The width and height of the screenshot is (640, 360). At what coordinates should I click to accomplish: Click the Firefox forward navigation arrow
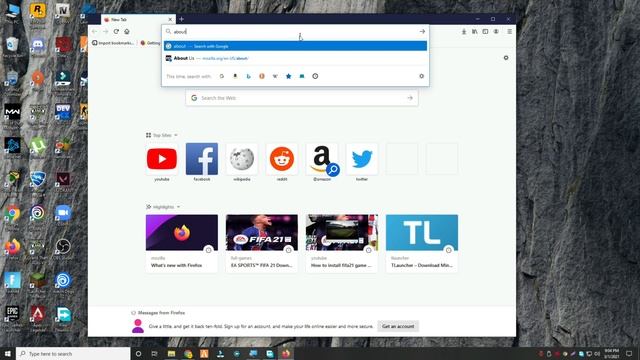pyautogui.click(x=105, y=31)
